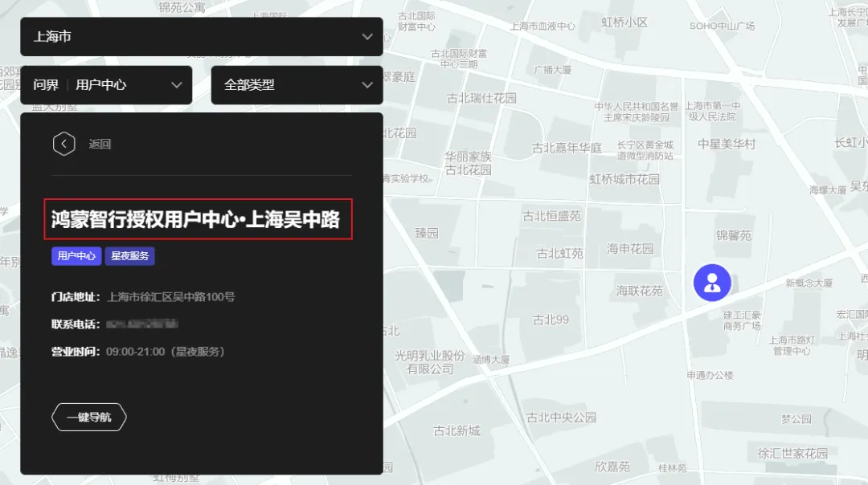Click the 光明乳业股份有限公司 map label

(429, 362)
